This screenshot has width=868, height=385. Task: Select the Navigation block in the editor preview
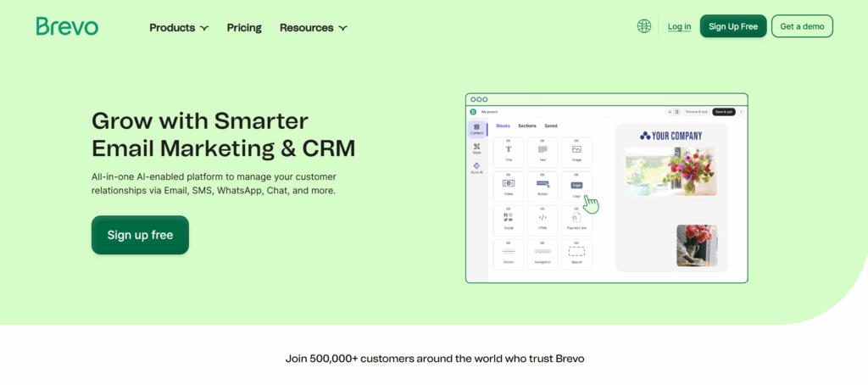(542, 254)
